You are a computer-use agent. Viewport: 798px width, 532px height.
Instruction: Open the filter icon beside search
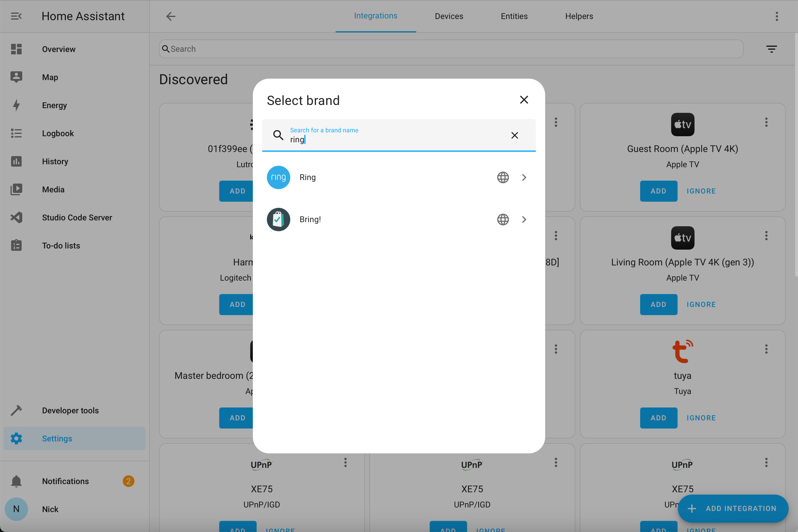coord(771,49)
